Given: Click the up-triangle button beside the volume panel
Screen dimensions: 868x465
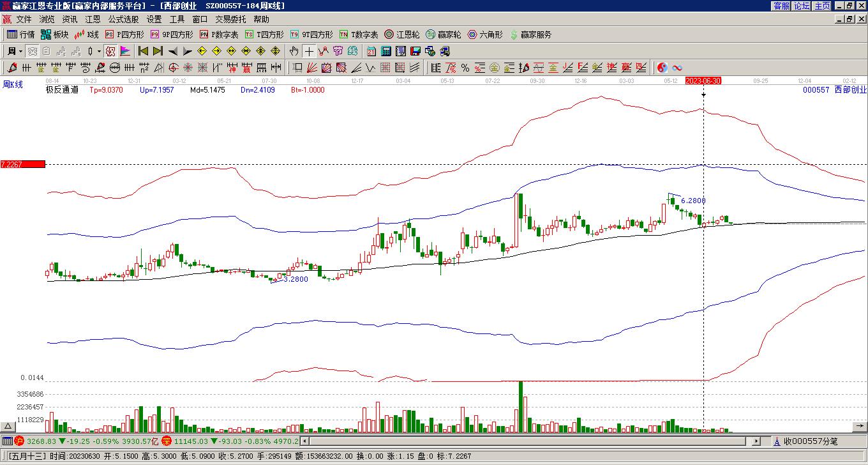Looking at the screenshot, I should click(8, 426).
